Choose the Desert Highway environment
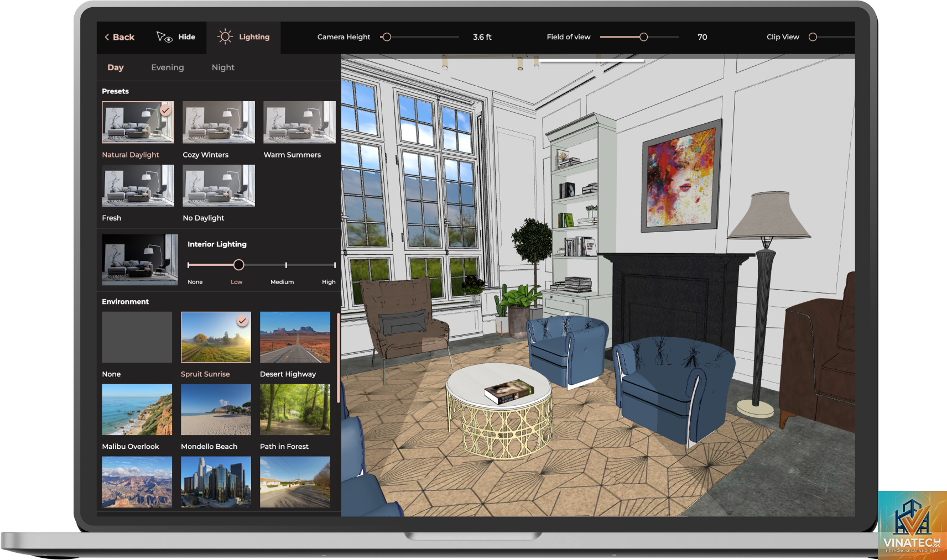This screenshot has width=947, height=560. click(x=295, y=337)
